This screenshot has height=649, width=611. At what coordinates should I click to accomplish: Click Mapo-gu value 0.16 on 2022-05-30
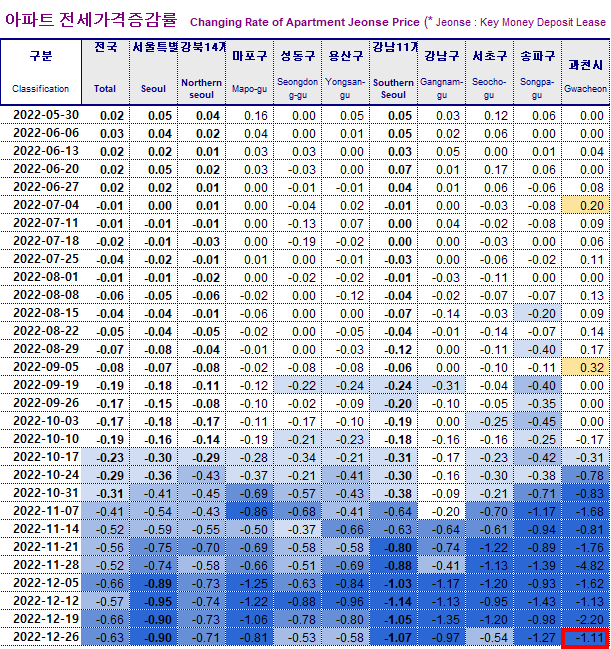coord(250,115)
